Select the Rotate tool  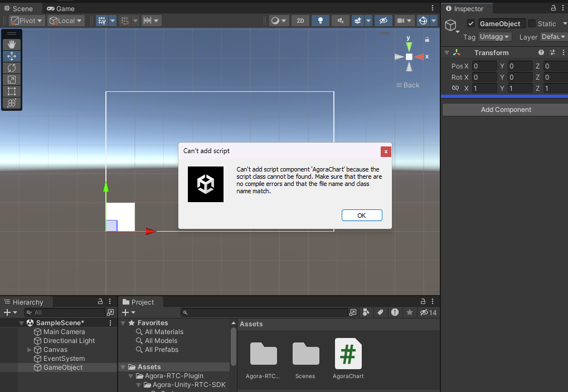coord(12,68)
